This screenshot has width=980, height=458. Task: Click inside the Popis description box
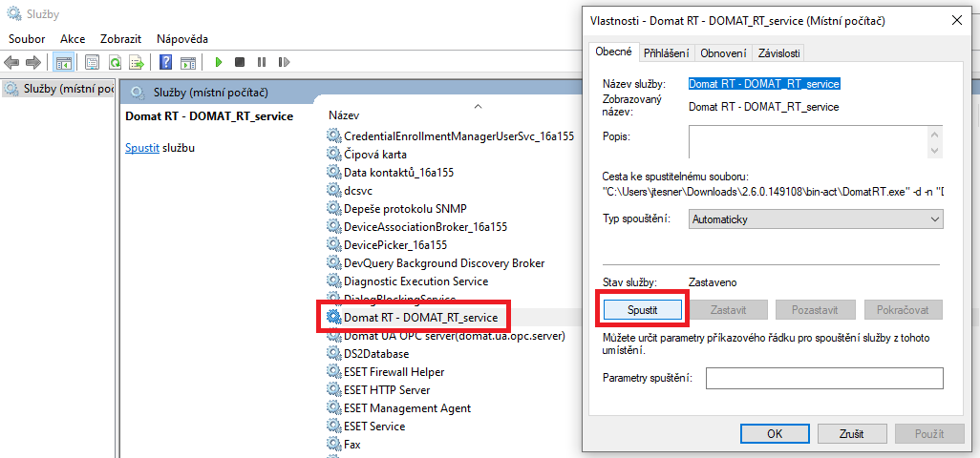[x=807, y=142]
